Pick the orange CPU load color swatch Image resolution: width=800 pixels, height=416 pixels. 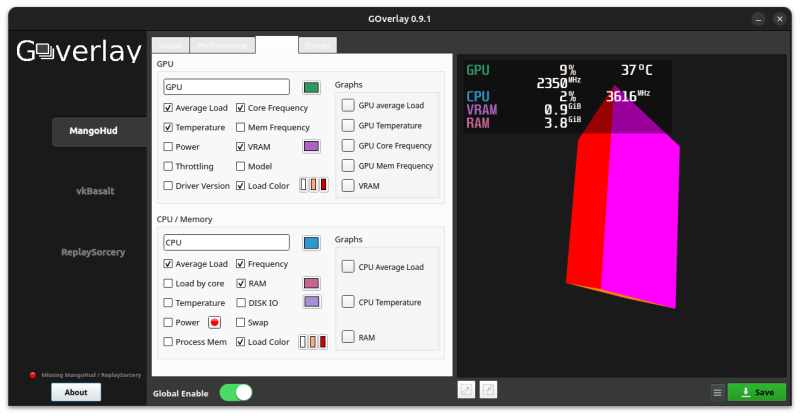(x=313, y=341)
